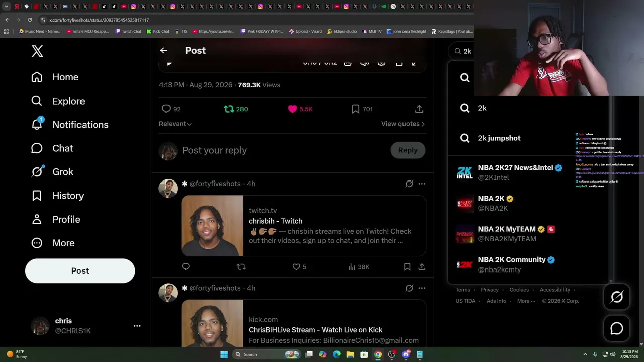Collapse the video with the arrows icon

(x=414, y=63)
